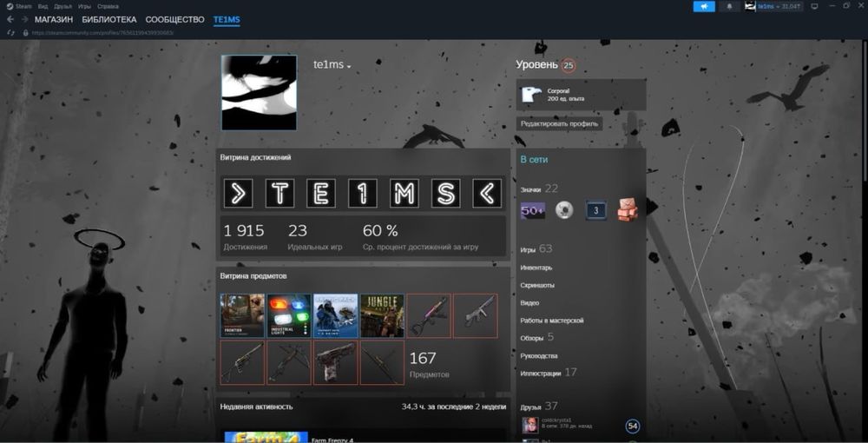This screenshot has height=443, width=868.
Task: Open the crossbow item in showcase
Action: (x=289, y=363)
